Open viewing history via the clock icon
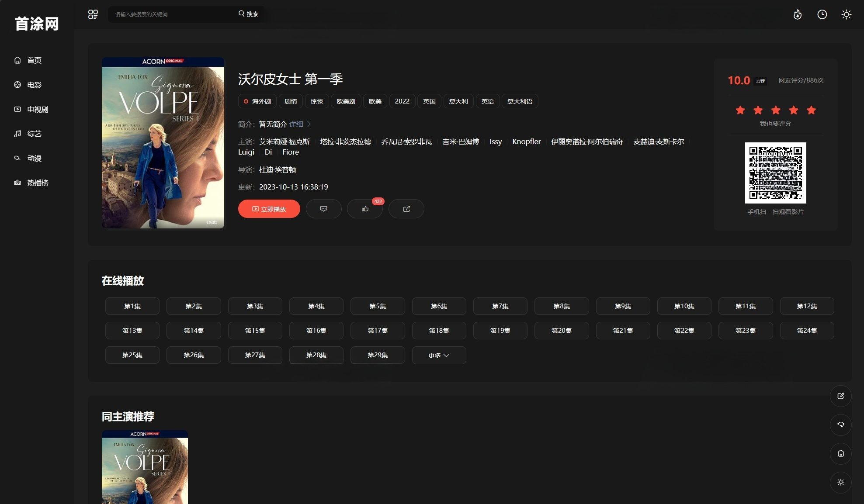The image size is (864, 504). 822,14
